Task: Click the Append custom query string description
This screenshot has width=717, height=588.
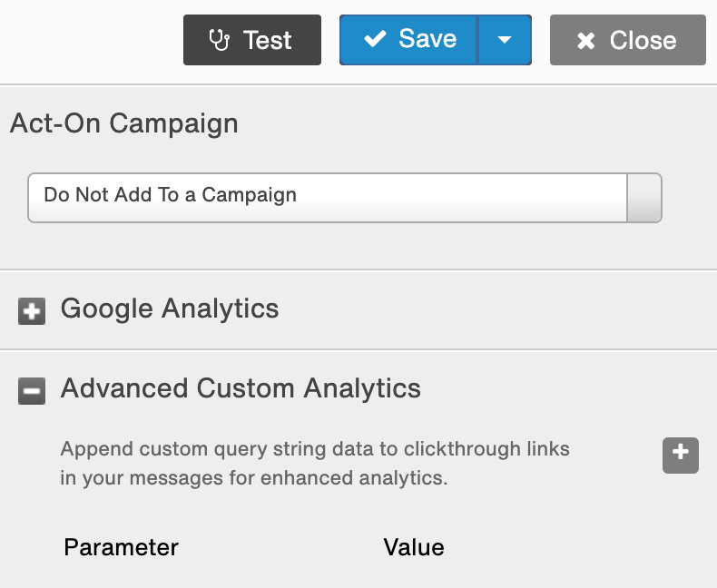Action: (x=315, y=463)
